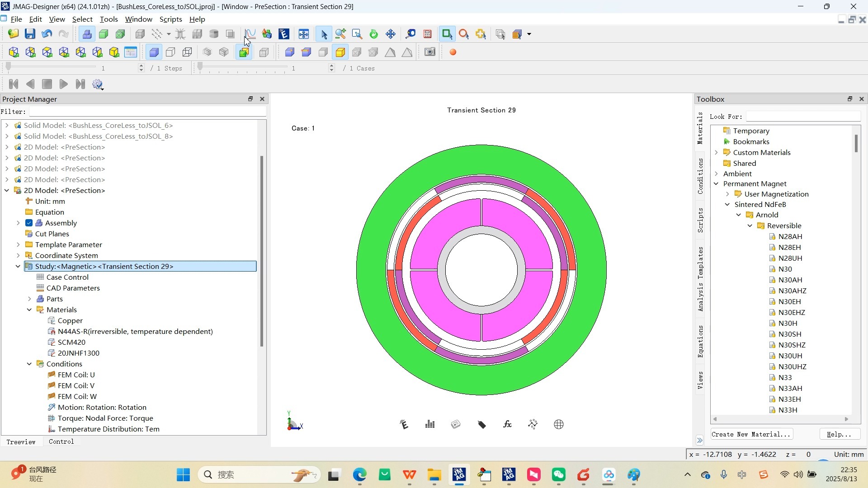Click the Undo arrow icon
Screen dimensions: 868x488
[47, 34]
